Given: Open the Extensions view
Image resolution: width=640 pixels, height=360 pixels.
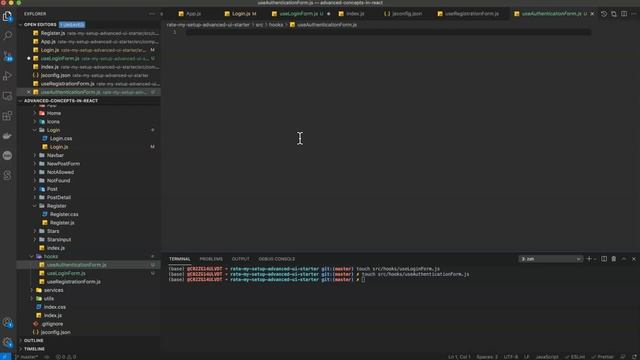Looking at the screenshot, I should tap(7, 116).
